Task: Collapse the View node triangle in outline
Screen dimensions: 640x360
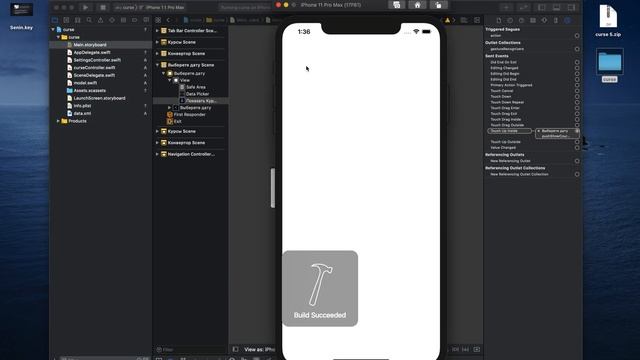Action: pyautogui.click(x=169, y=80)
